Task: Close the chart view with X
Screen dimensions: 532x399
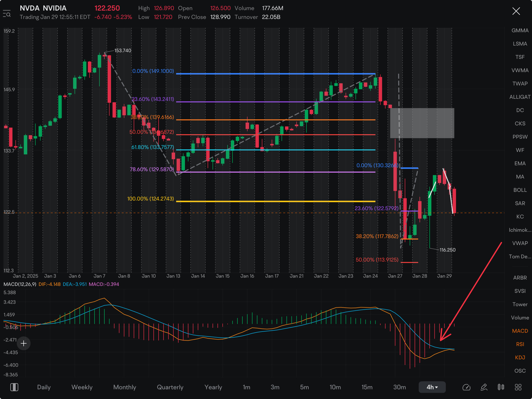Action: (x=516, y=11)
